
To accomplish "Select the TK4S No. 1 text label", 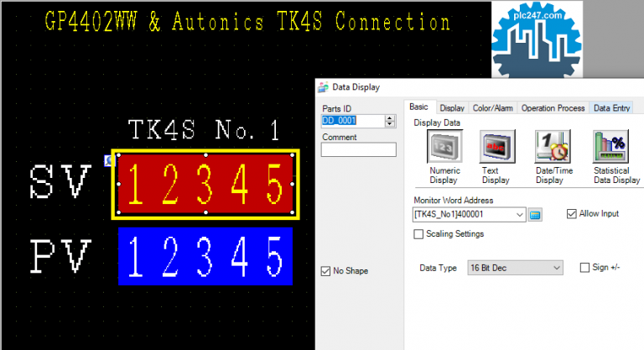I will click(x=204, y=130).
